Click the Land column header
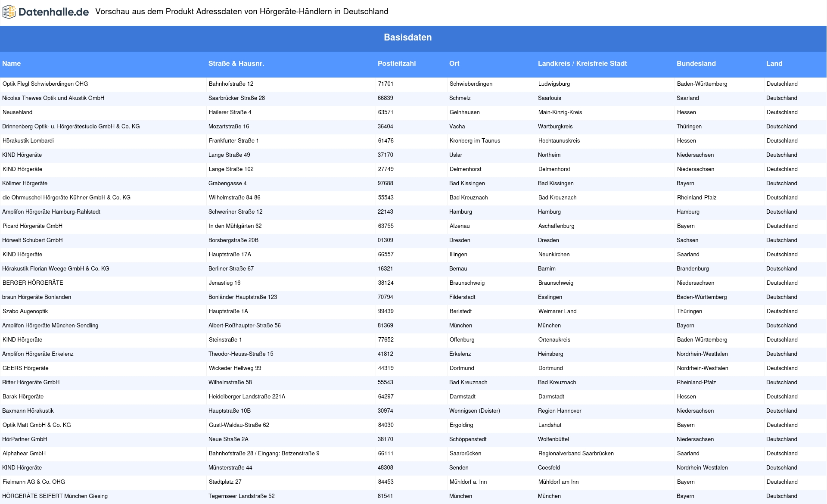The image size is (827, 504). pyautogui.click(x=774, y=63)
